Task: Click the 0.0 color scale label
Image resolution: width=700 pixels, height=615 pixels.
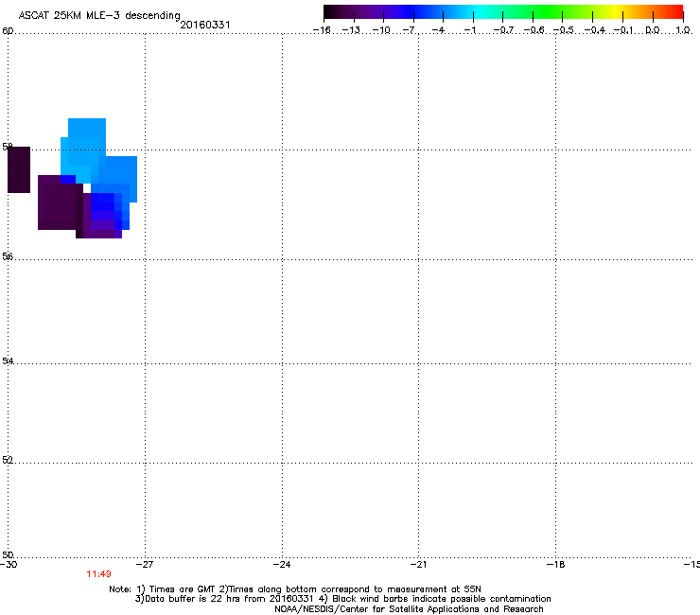Action: 653,30
